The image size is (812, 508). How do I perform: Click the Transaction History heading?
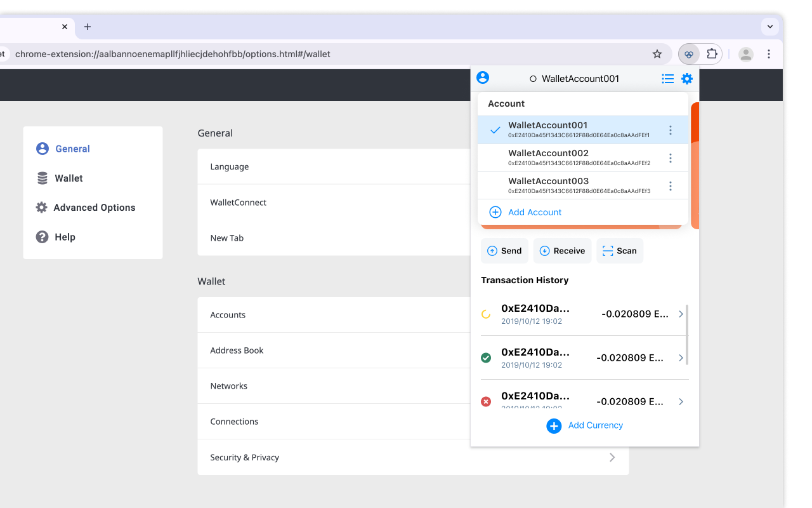[525, 280]
